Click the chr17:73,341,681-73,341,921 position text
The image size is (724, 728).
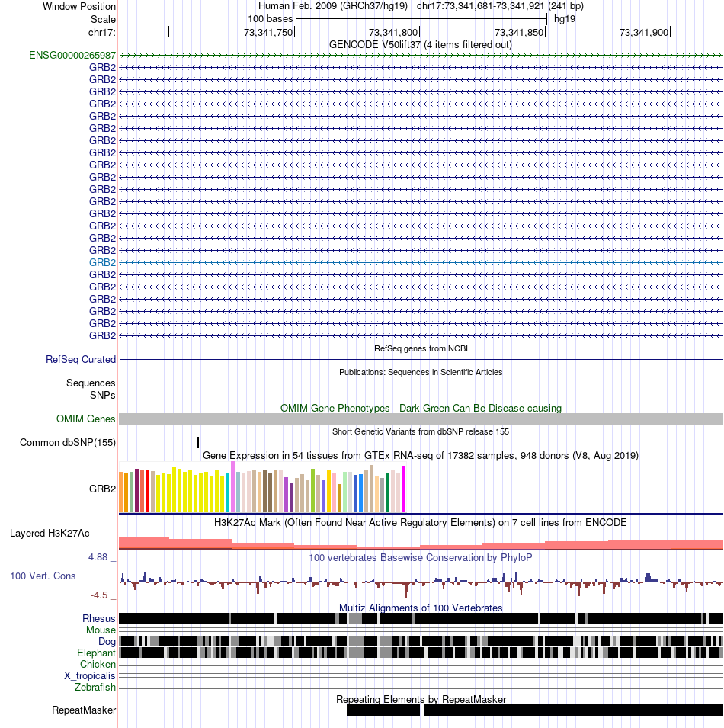500,6
